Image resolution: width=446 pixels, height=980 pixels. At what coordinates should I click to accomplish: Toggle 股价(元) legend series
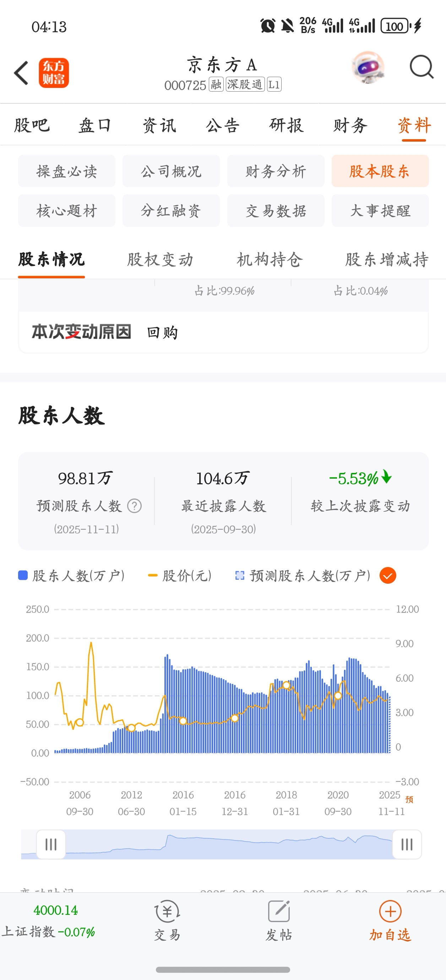click(x=180, y=576)
